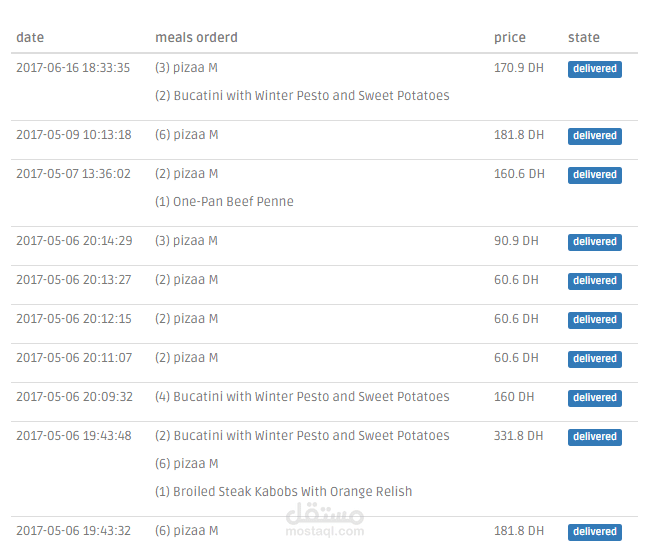Click delivered badge for 2017-05-06 19:43:32 order
The image size is (650, 549).
595,532
